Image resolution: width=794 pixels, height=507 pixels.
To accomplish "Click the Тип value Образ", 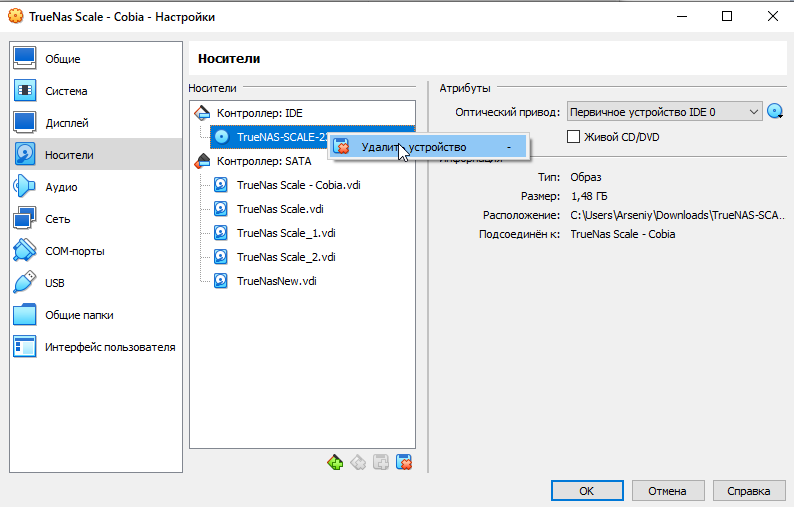I will 586,177.
